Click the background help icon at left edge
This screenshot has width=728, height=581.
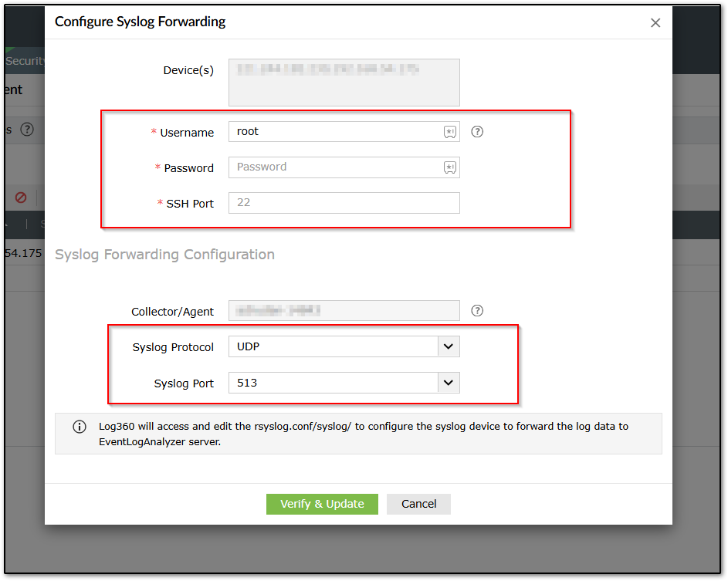(27, 130)
